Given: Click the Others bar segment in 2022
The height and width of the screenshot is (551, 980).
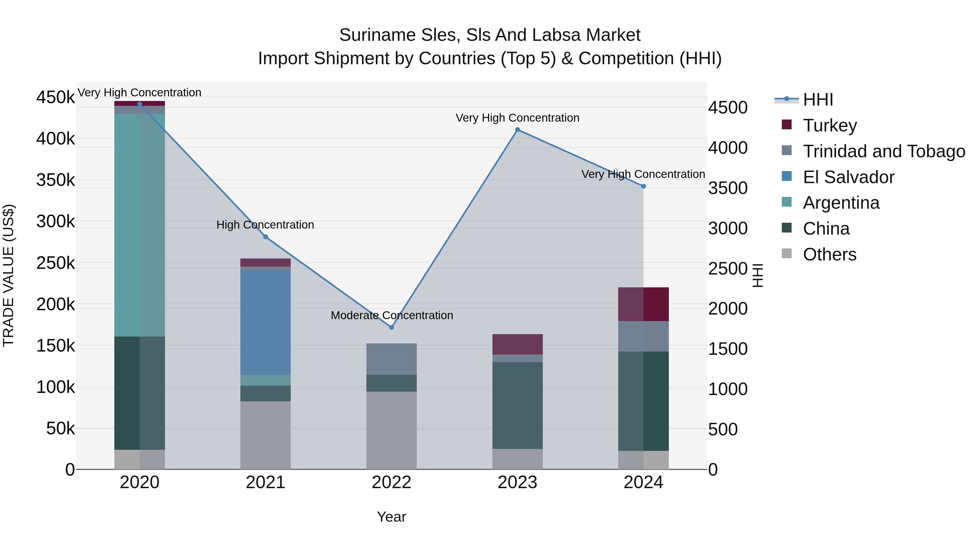Looking at the screenshot, I should tap(391, 430).
